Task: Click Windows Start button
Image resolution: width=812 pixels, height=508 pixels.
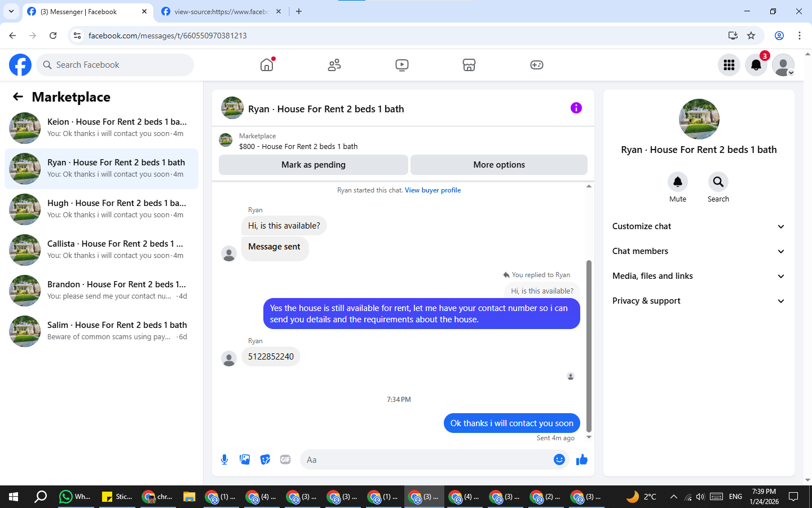Action: click(14, 497)
